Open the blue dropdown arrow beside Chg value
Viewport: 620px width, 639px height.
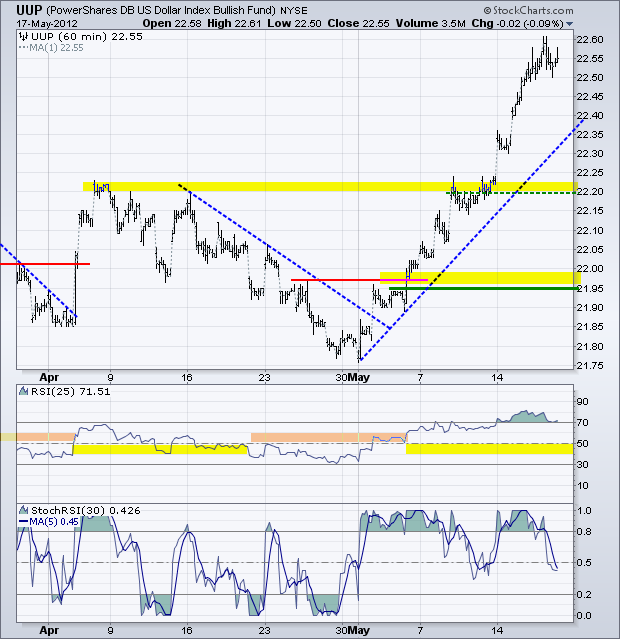[x=569, y=24]
